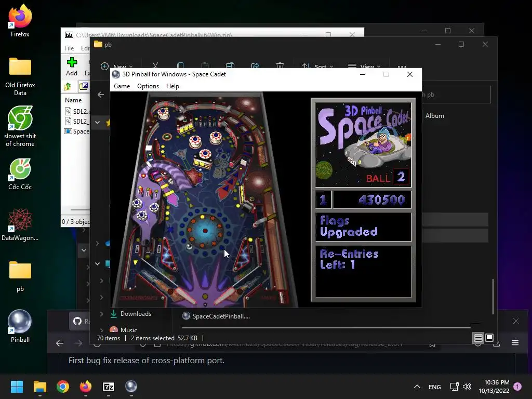Click the 3D Pinball title bar ball icon

pos(116,74)
